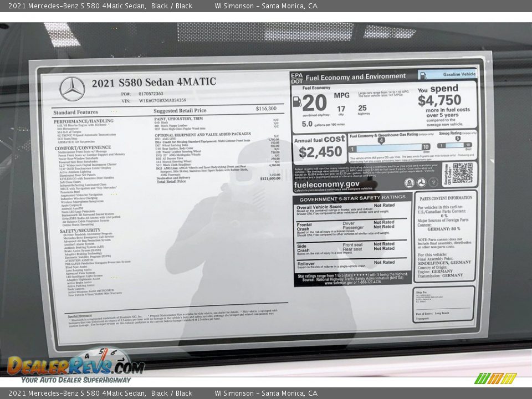Click the PERFORMANCE/HANDLING heading

point(84,121)
